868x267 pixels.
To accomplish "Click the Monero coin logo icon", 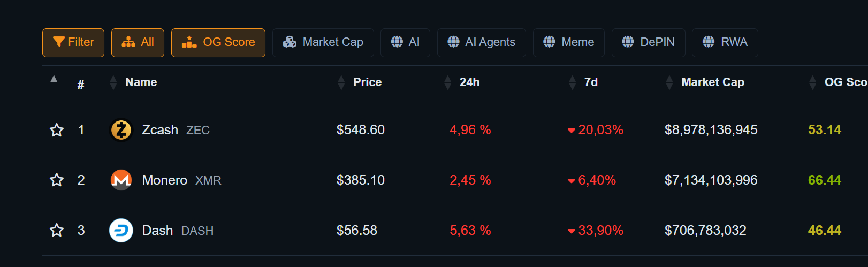I will (121, 180).
